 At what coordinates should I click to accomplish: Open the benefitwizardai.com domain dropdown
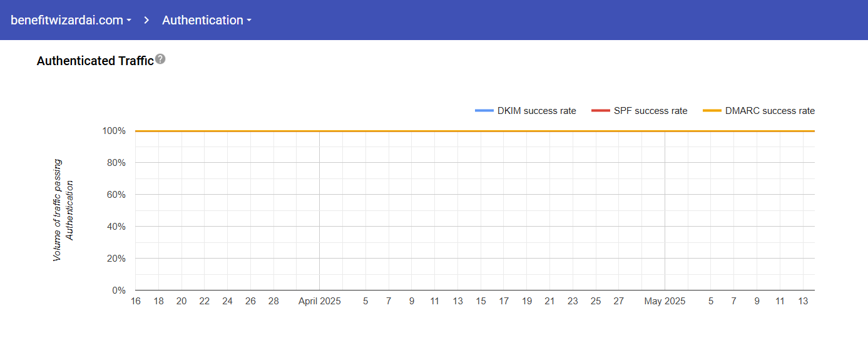[x=71, y=20]
